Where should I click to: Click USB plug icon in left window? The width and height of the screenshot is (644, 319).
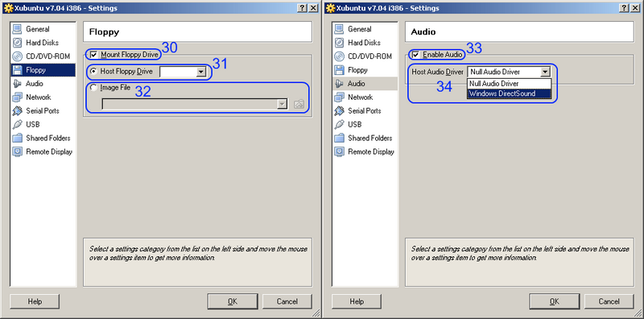(17, 124)
